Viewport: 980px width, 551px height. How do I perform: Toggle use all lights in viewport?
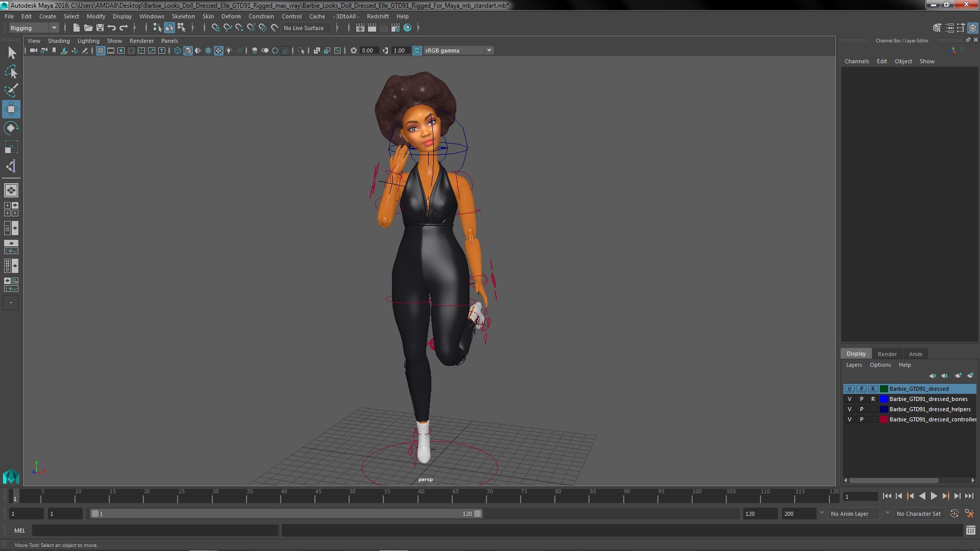pos(229,51)
